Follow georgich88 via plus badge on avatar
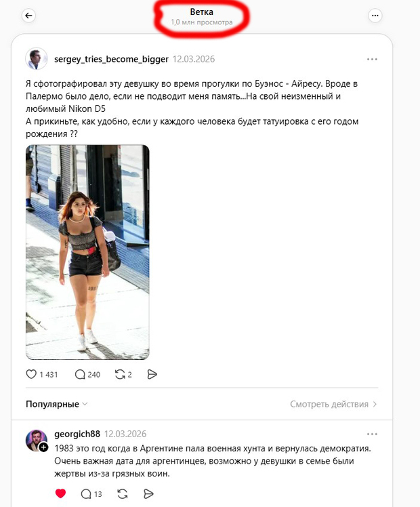This screenshot has height=507, width=420. [43, 447]
